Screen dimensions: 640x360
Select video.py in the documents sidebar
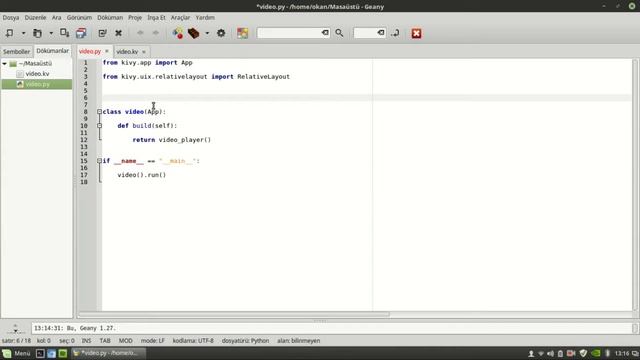37,84
